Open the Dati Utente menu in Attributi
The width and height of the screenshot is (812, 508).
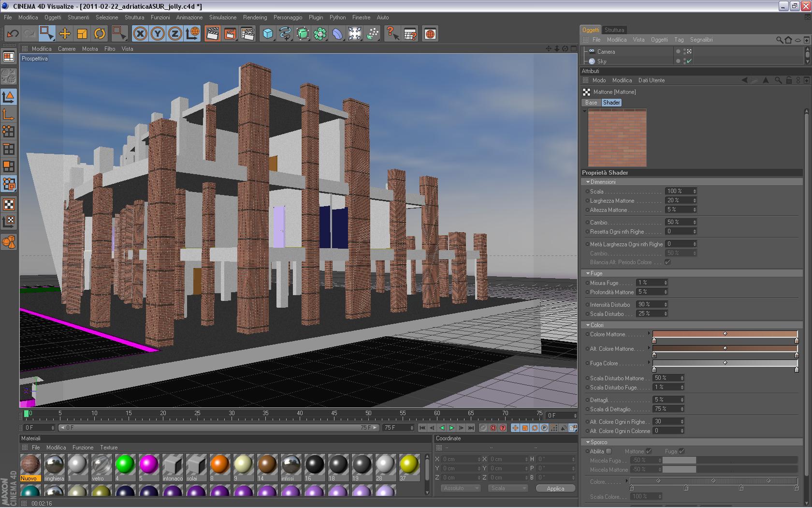pos(651,80)
